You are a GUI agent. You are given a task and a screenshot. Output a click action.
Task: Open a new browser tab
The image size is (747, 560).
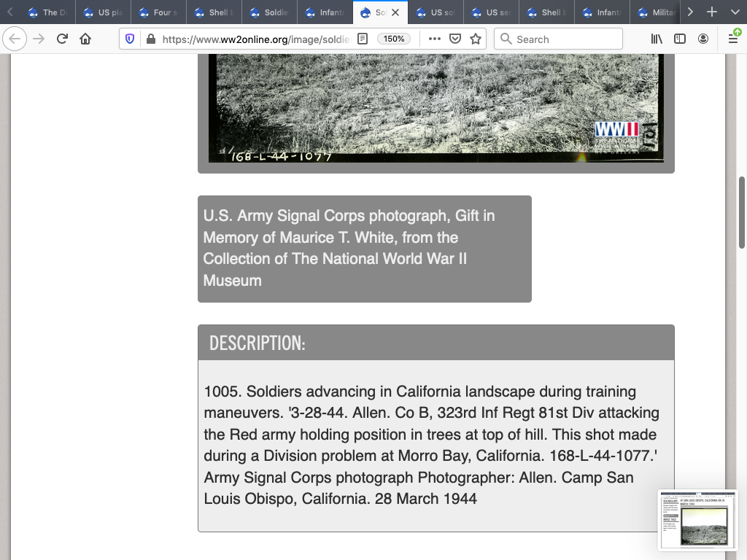click(712, 12)
